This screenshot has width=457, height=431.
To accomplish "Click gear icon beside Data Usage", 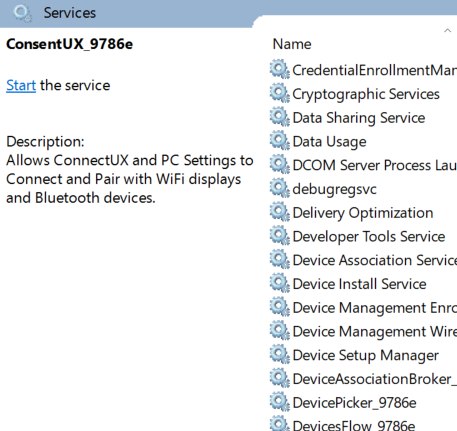I will click(x=280, y=140).
